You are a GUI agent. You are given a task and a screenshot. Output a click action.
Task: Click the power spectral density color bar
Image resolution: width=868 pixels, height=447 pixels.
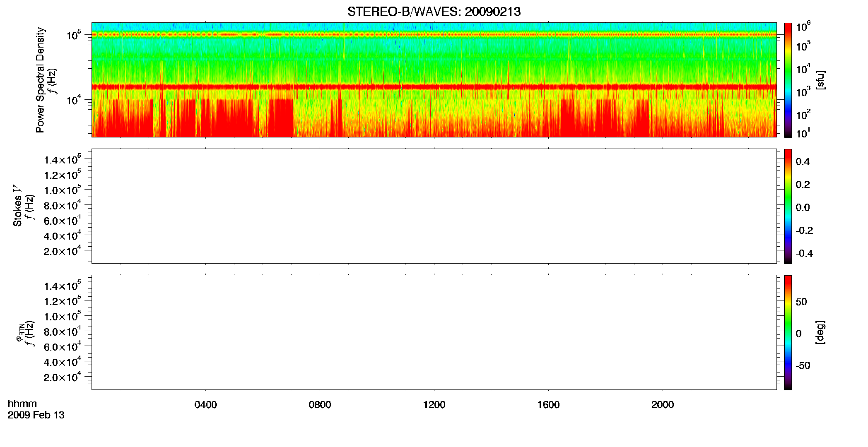click(788, 80)
